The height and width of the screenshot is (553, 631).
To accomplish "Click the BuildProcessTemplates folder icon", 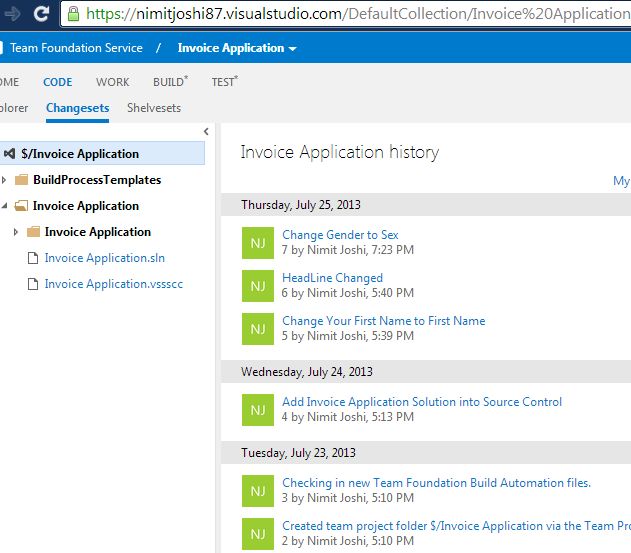I will tap(22, 180).
